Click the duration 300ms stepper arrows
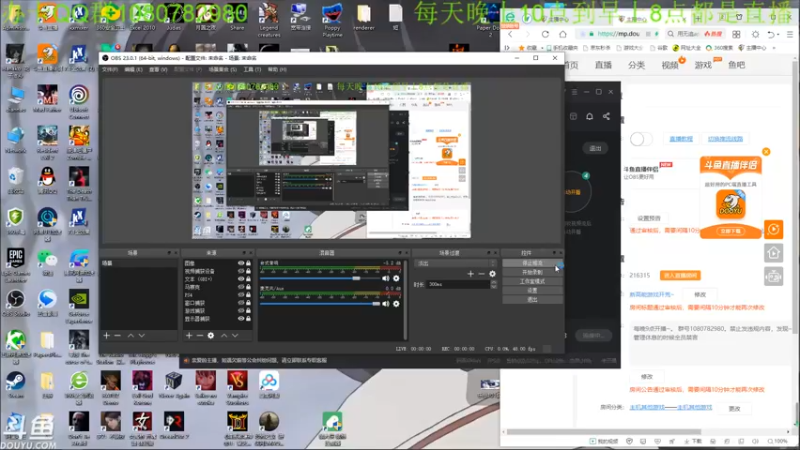Image resolution: width=800 pixels, height=450 pixels. [x=493, y=284]
